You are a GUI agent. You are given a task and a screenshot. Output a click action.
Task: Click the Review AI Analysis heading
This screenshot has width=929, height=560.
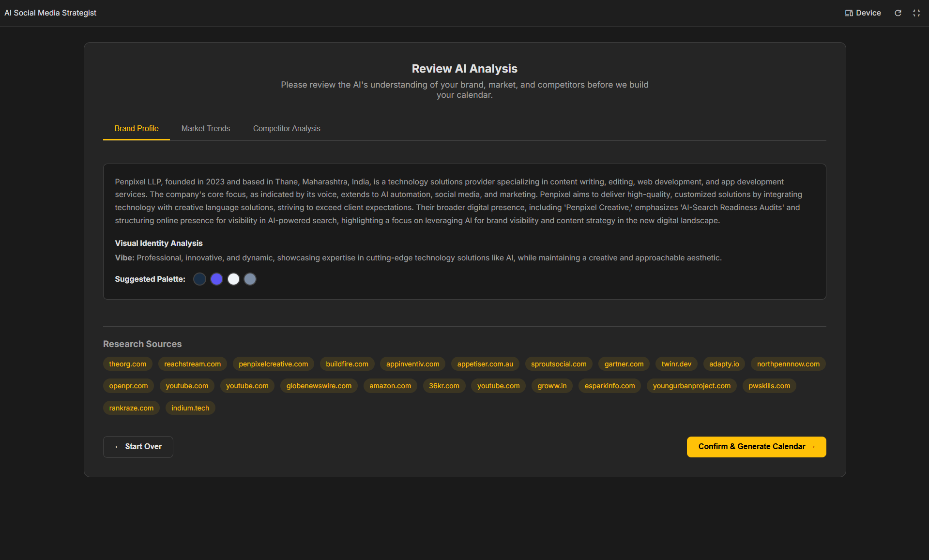pyautogui.click(x=465, y=69)
